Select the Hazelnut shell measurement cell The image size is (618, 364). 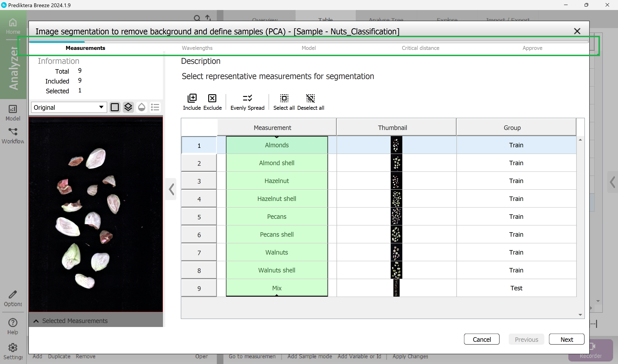pos(277,199)
